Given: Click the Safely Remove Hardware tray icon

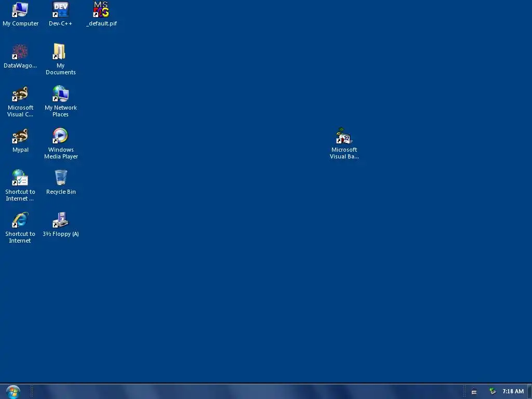Looking at the screenshot, I should tap(493, 392).
